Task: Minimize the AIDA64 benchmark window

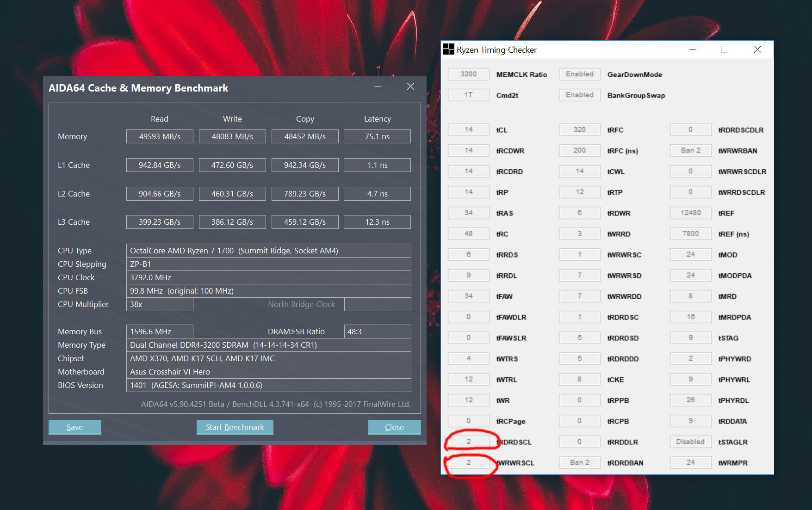Action: tap(378, 87)
